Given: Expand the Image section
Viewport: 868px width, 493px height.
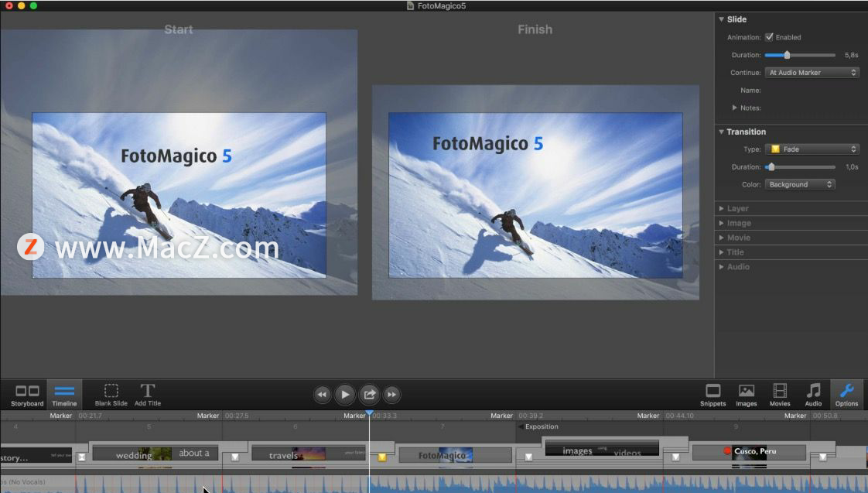Looking at the screenshot, I should 721,223.
